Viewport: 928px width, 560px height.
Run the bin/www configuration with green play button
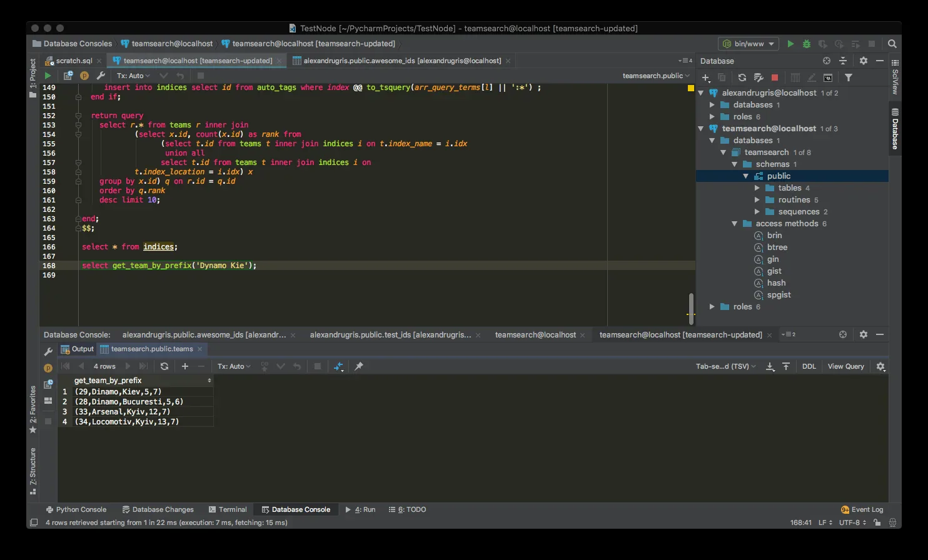790,44
